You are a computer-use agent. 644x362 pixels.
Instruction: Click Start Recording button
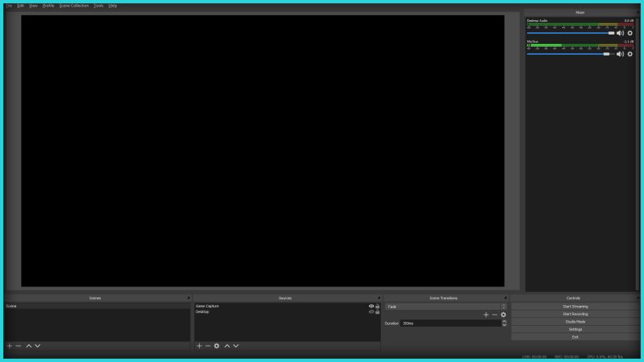pos(575,314)
